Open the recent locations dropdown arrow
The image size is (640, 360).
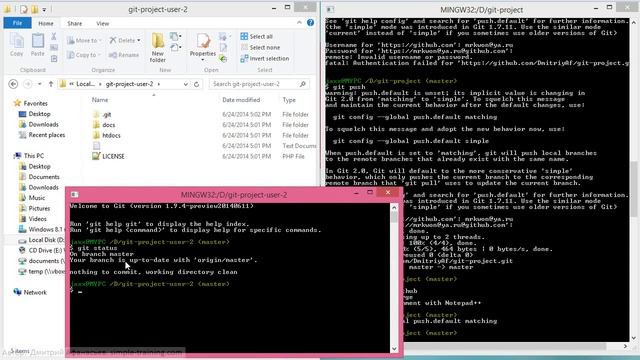[x=40, y=84]
